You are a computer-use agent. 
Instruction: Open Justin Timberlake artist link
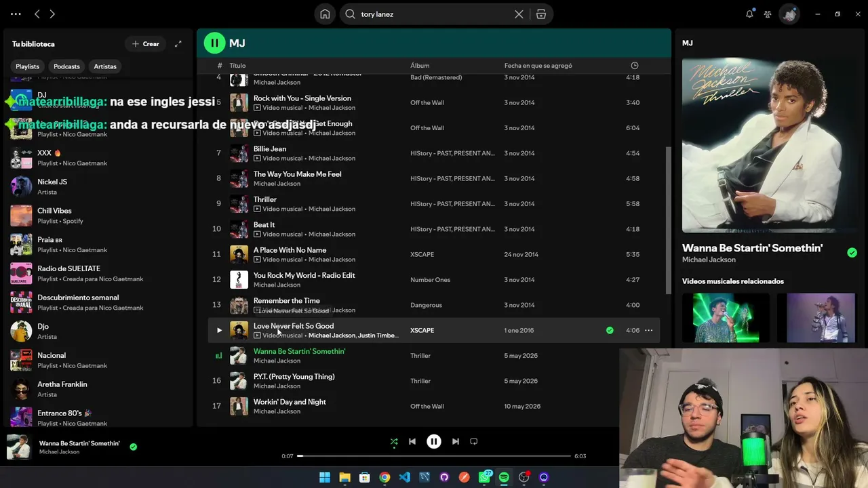click(378, 335)
